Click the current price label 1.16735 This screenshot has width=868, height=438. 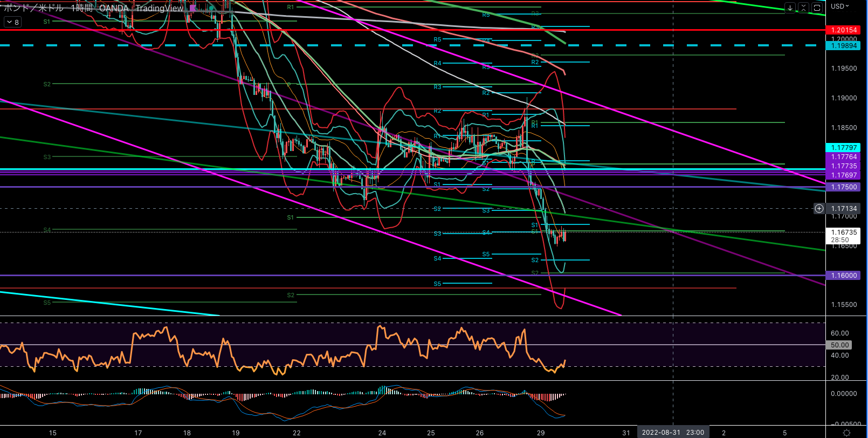click(844, 232)
